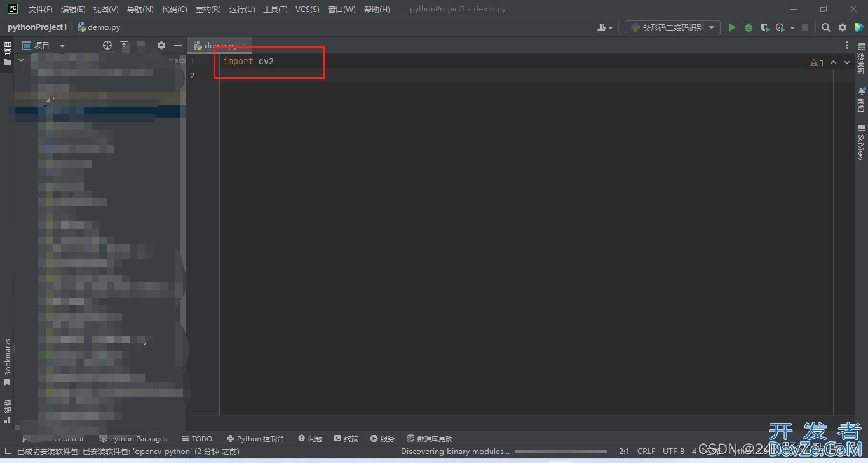Click code line 'import cv2' in editor
Screen dimensions: 868x463
click(248, 62)
